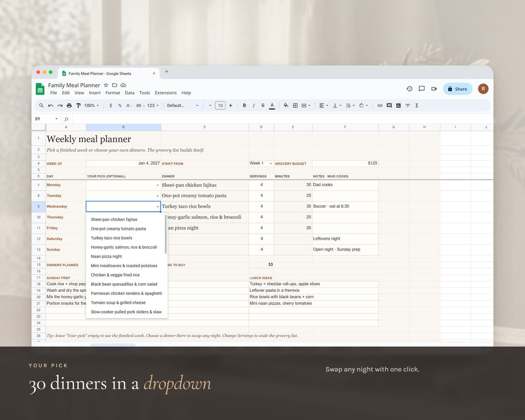Open the fill color picker

click(x=286, y=106)
